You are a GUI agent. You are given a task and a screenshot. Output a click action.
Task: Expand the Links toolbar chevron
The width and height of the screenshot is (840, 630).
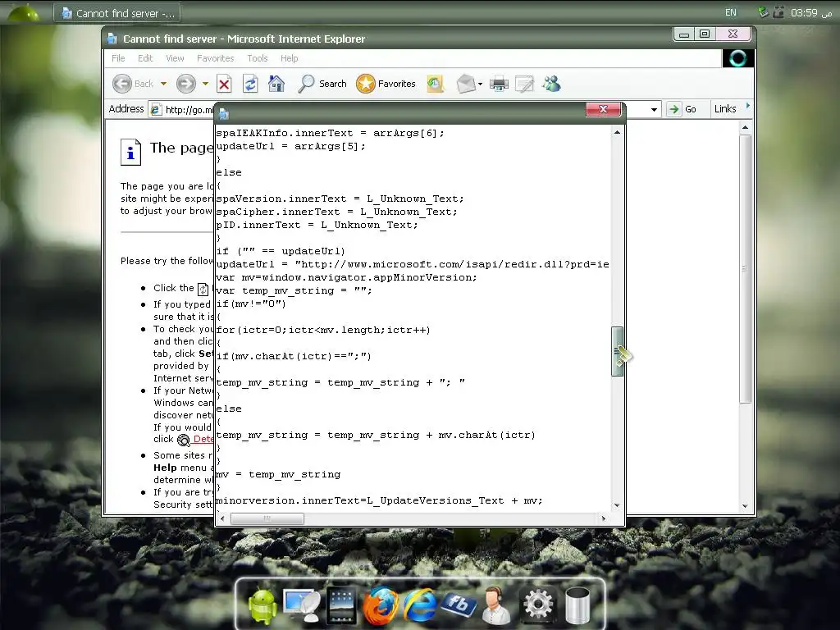pyautogui.click(x=748, y=106)
